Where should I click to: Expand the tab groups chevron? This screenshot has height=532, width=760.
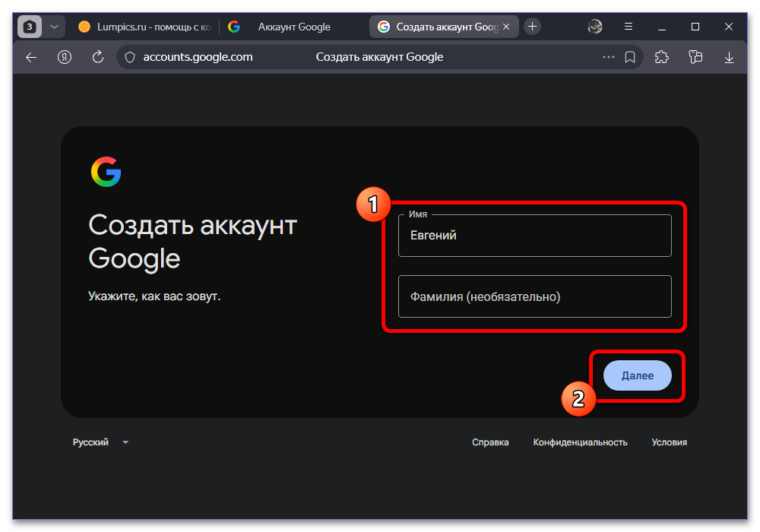click(x=54, y=27)
